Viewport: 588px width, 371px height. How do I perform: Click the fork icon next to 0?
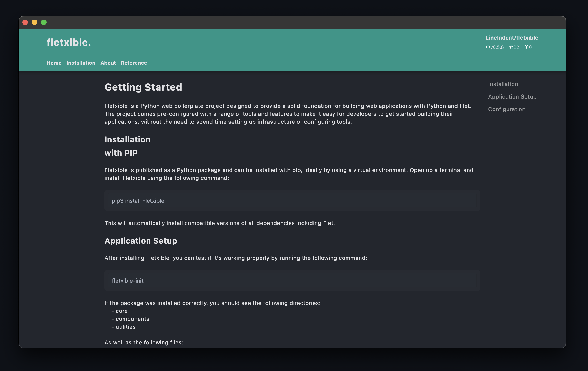point(526,47)
